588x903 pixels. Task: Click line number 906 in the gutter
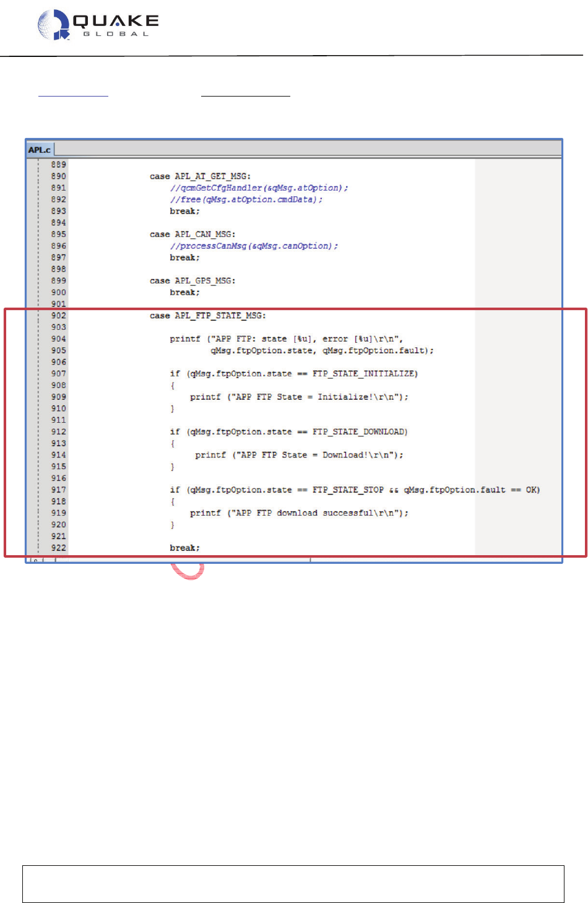[59, 362]
